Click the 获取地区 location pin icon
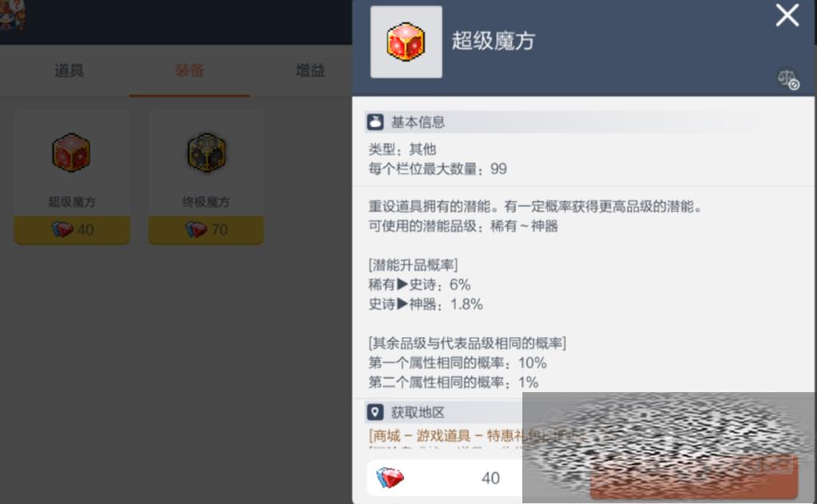Image resolution: width=817 pixels, height=504 pixels. 375,412
